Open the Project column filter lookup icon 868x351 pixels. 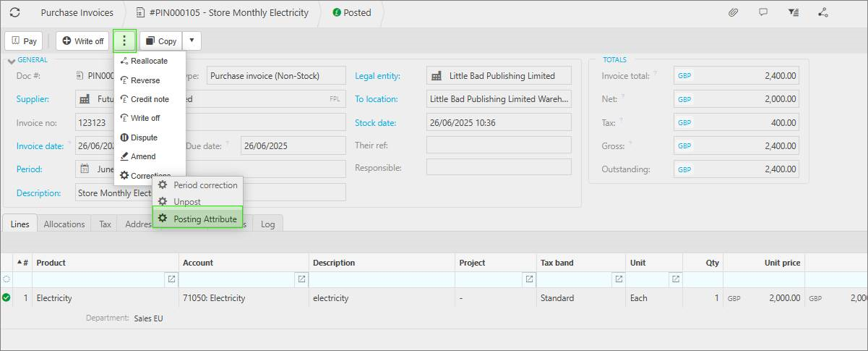[x=529, y=279]
